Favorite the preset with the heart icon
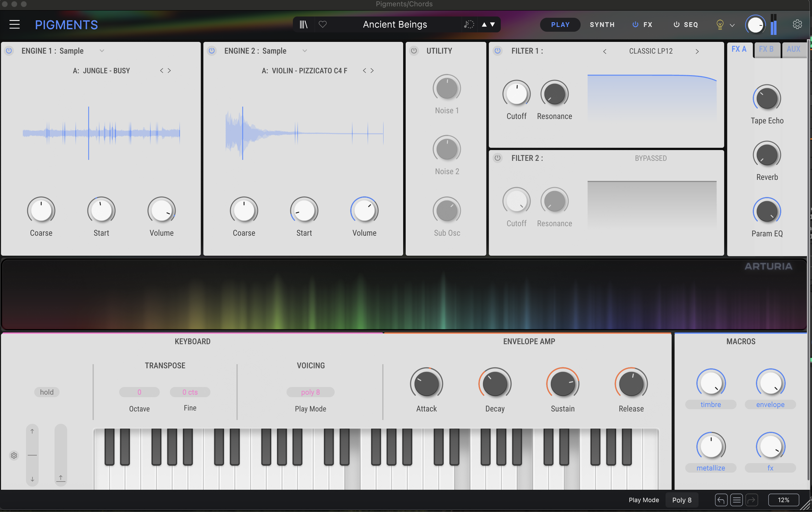The image size is (812, 512). 323,24
